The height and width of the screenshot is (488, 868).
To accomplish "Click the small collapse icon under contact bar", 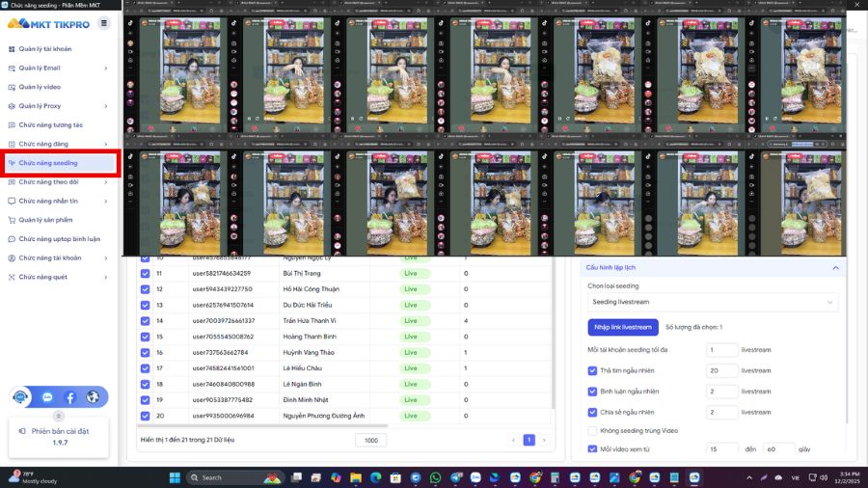I will 59,416.
